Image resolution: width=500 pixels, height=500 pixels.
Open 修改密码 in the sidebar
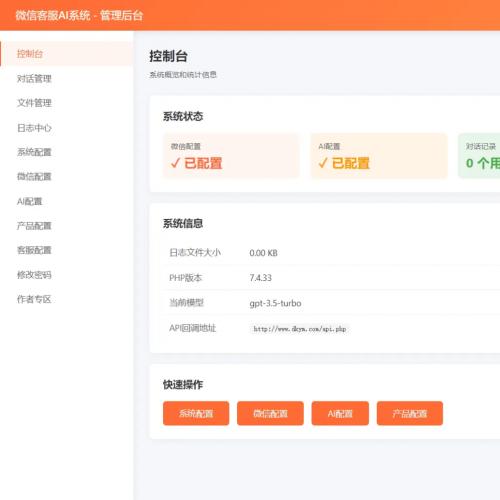pos(67,275)
